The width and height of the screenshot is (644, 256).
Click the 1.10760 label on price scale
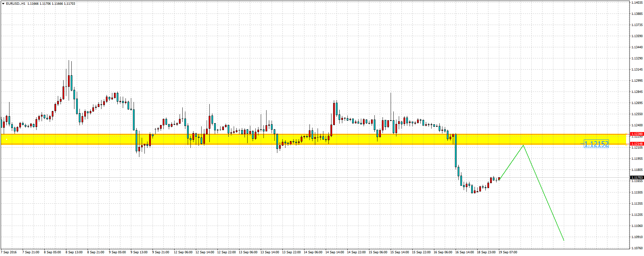tap(637, 248)
